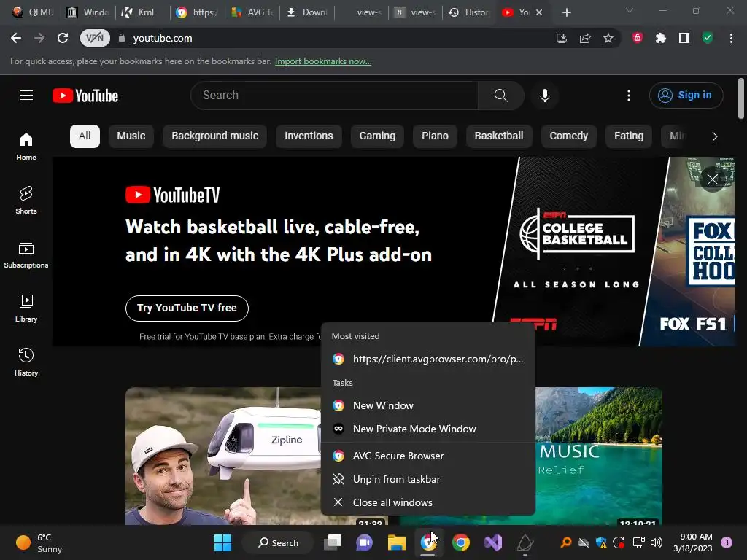The height and width of the screenshot is (560, 747).
Task: Click the green AVG shield check icon
Action: click(x=708, y=38)
